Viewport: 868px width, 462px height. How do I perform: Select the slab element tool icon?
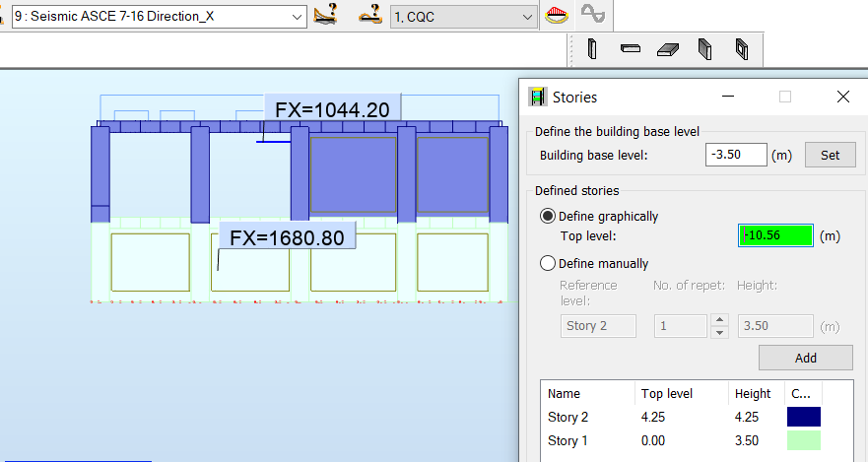(668, 50)
